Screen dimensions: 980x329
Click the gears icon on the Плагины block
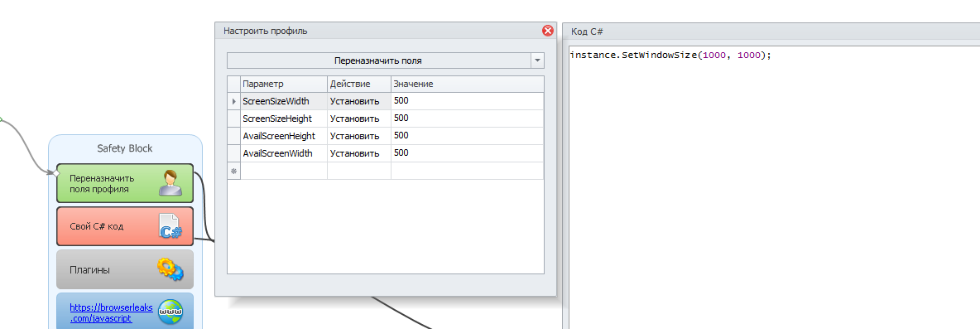(170, 269)
